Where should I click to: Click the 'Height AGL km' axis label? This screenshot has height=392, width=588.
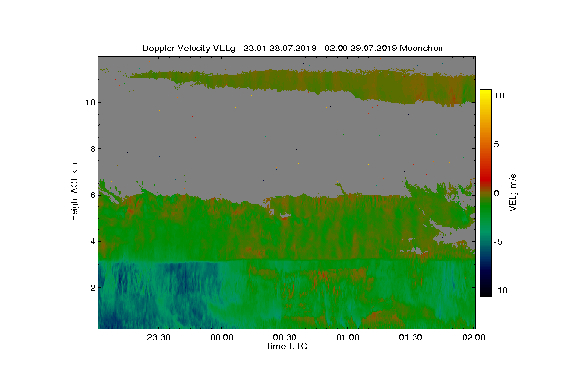(x=74, y=192)
